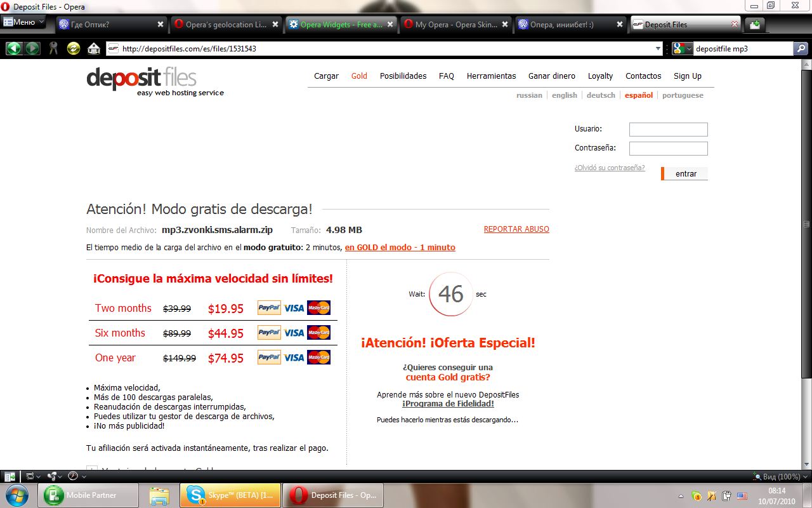Viewport: 812px width, 508px height.
Task: Open the Меню dropdown
Action: click(x=23, y=22)
